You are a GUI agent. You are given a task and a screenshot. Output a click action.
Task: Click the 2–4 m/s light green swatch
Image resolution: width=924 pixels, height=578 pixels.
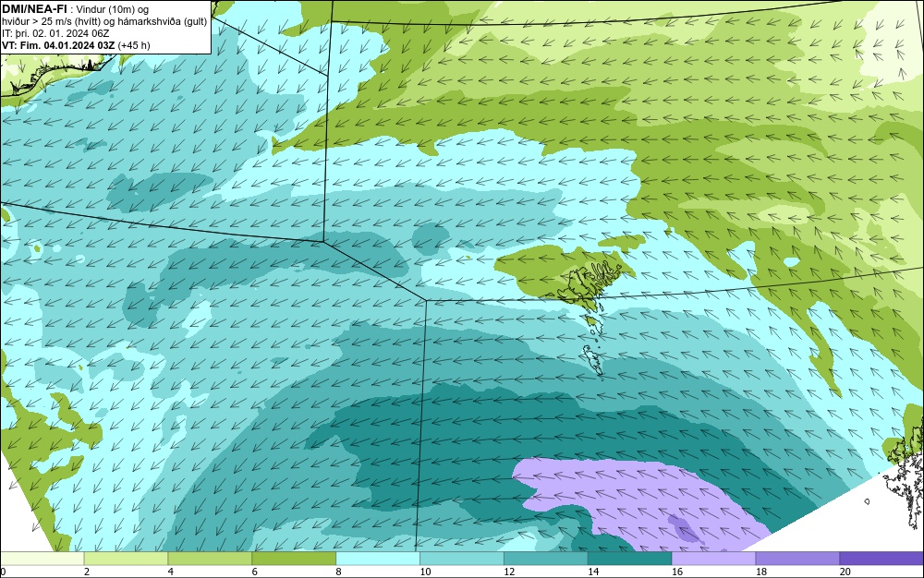[x=126, y=559]
